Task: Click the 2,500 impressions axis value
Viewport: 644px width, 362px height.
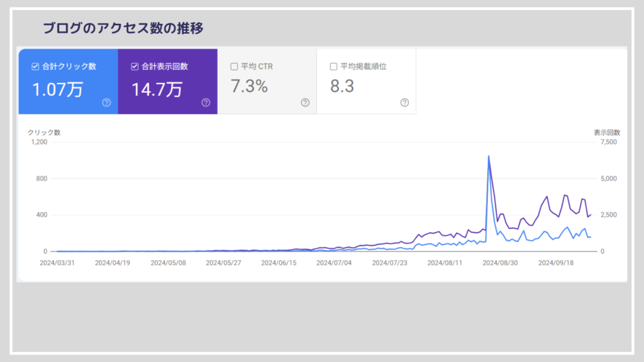Action: pos(609,215)
